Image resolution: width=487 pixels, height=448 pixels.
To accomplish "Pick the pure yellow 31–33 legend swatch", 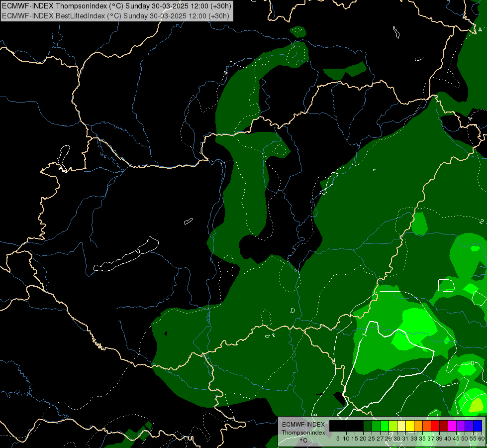I will click(x=410, y=426).
